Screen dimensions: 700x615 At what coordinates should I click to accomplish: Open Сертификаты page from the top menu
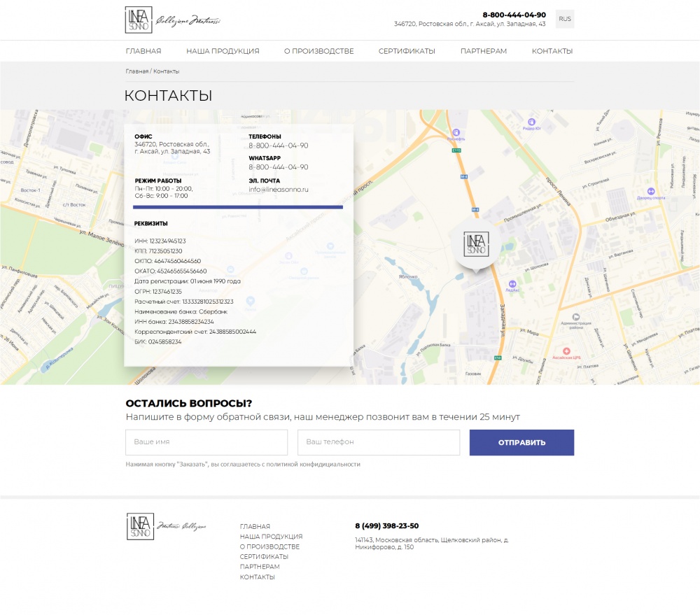[407, 51]
